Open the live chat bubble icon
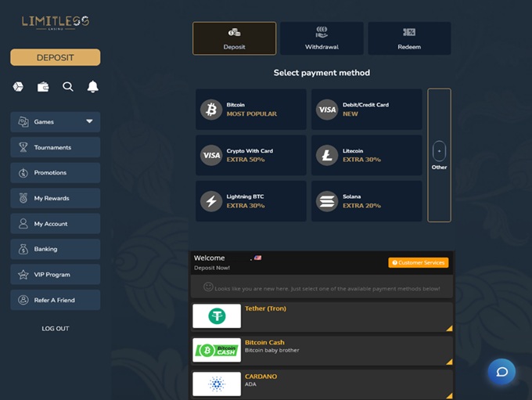Image resolution: width=532 pixels, height=400 pixels. click(x=501, y=371)
